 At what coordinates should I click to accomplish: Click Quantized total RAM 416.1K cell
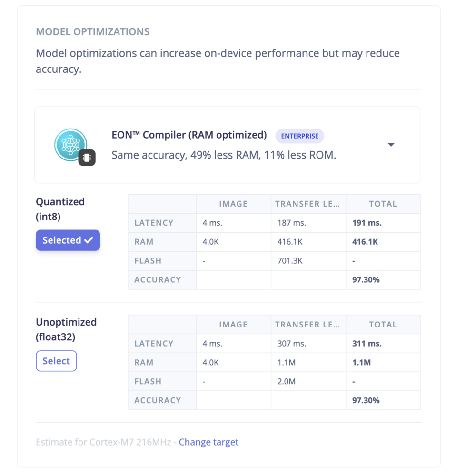(x=383, y=242)
